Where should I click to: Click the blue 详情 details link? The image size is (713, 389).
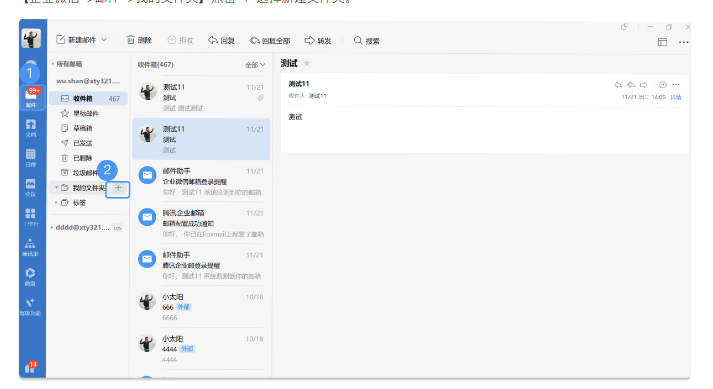676,97
